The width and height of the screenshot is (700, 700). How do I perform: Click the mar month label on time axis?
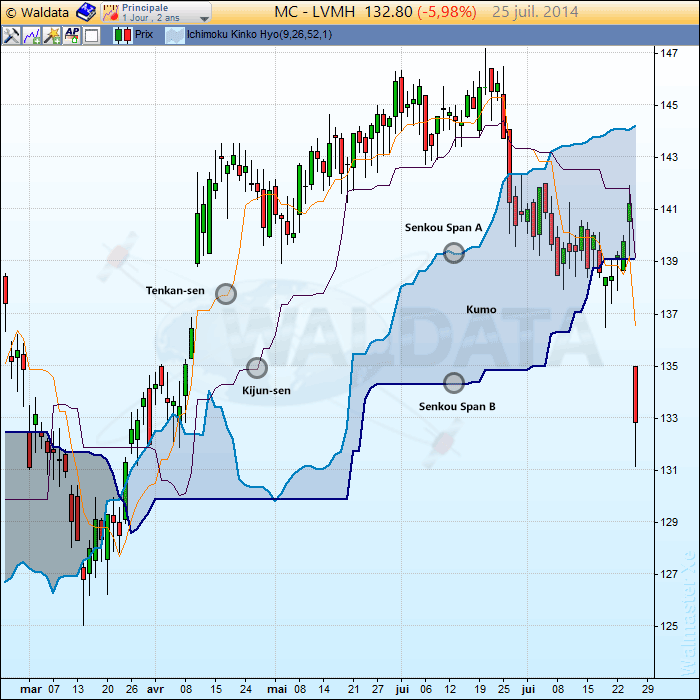31,689
